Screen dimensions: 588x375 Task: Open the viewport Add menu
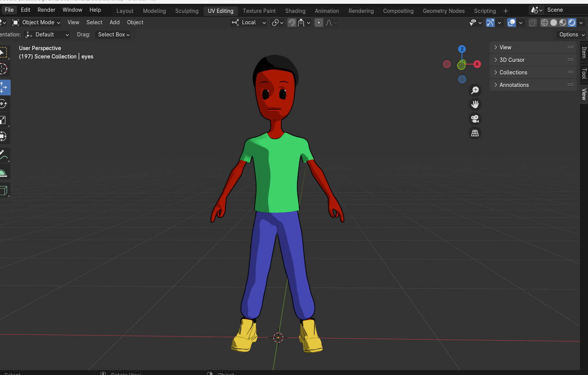(x=115, y=22)
